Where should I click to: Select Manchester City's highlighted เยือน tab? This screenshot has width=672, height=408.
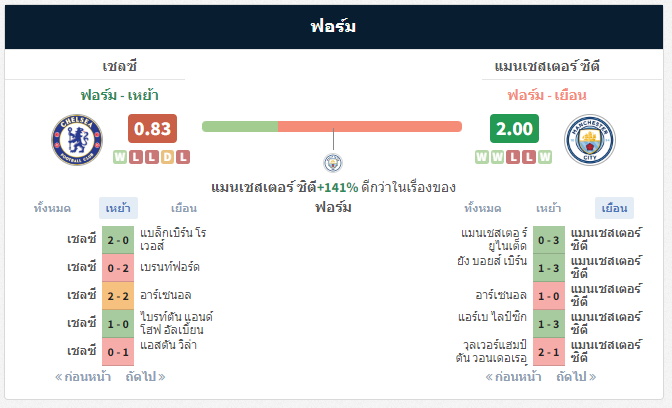[x=614, y=208]
